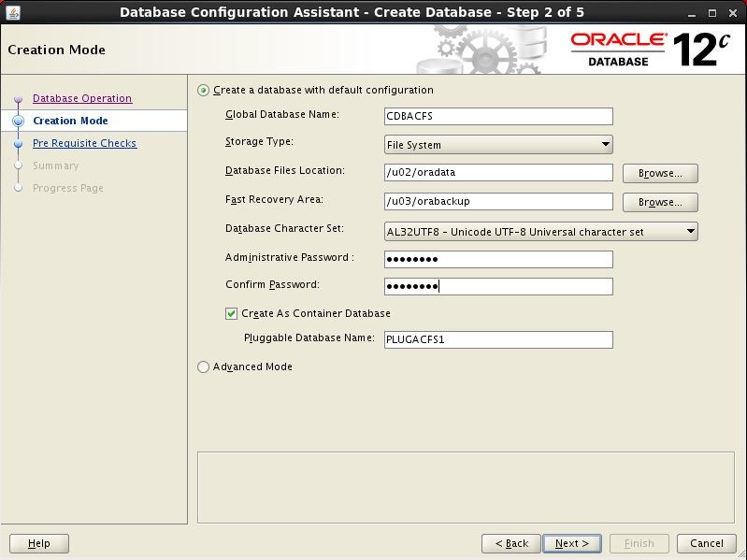Minimize the Database Configuration Assistant window

click(692, 13)
